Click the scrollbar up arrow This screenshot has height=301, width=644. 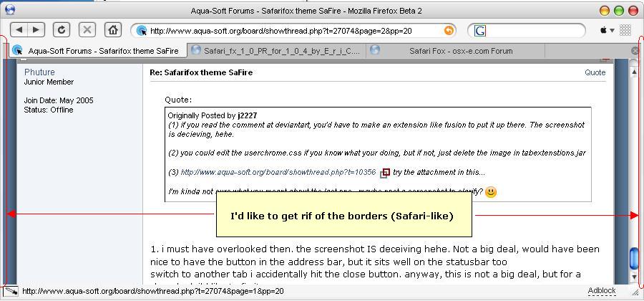(x=634, y=72)
